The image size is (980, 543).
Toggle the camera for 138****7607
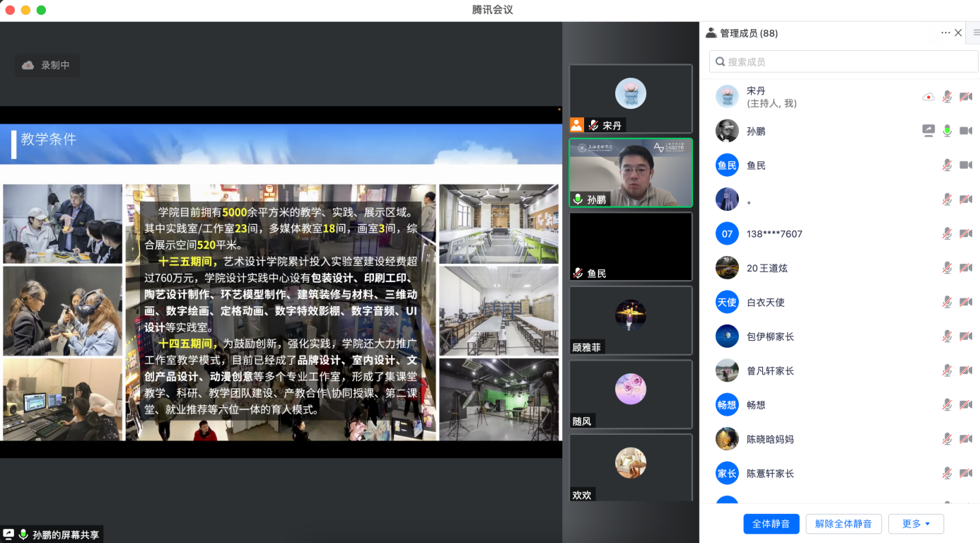pyautogui.click(x=965, y=234)
